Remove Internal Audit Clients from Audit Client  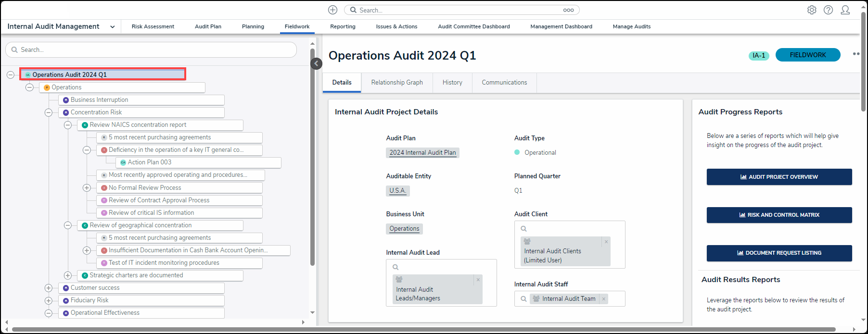(x=606, y=242)
